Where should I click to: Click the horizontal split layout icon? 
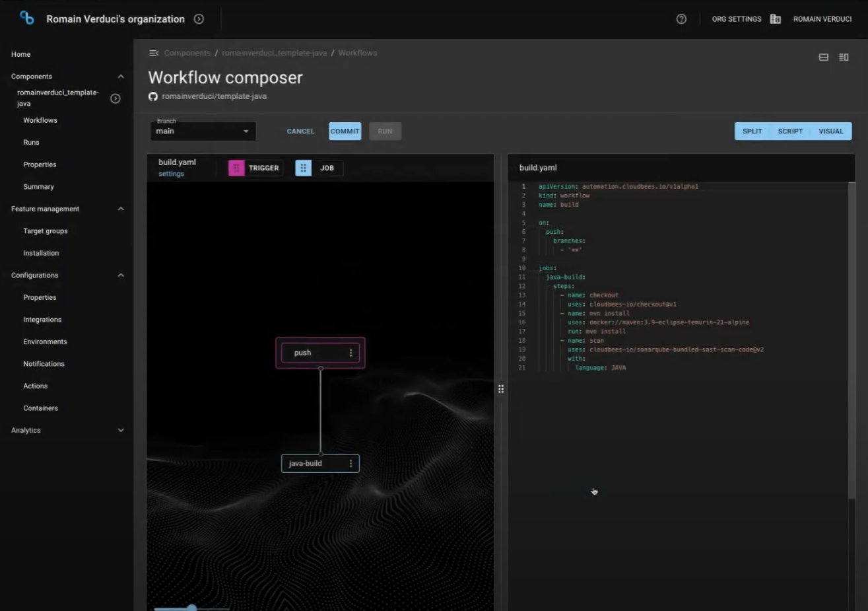[823, 57]
